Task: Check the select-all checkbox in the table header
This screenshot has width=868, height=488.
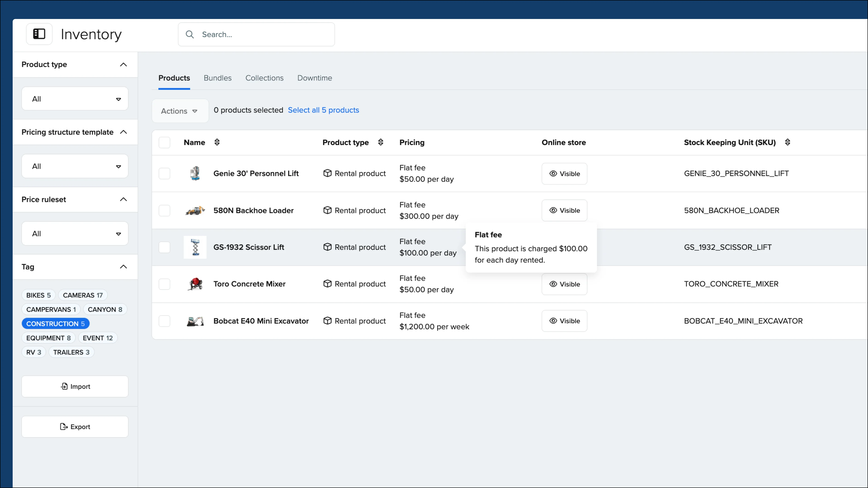Action: tap(164, 142)
